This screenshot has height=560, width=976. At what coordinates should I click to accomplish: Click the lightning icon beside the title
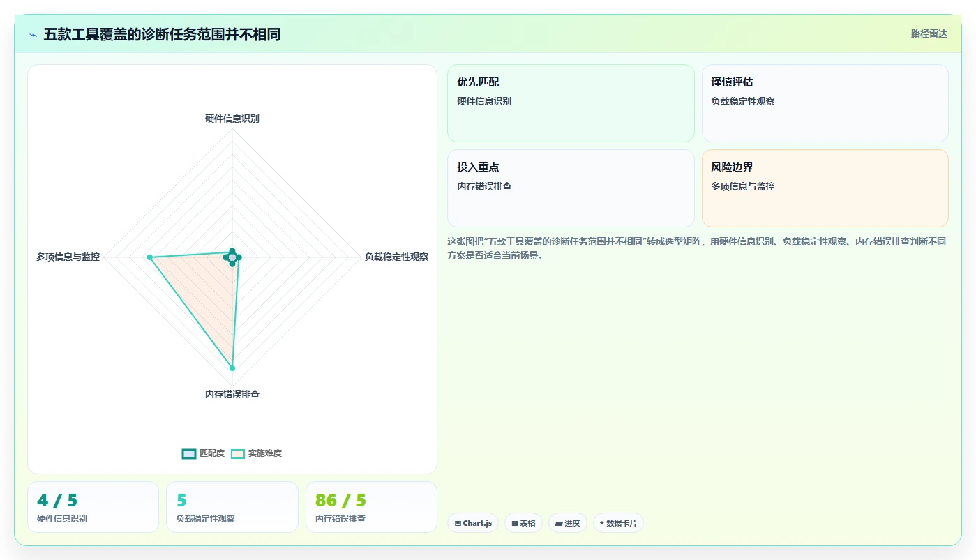click(33, 35)
